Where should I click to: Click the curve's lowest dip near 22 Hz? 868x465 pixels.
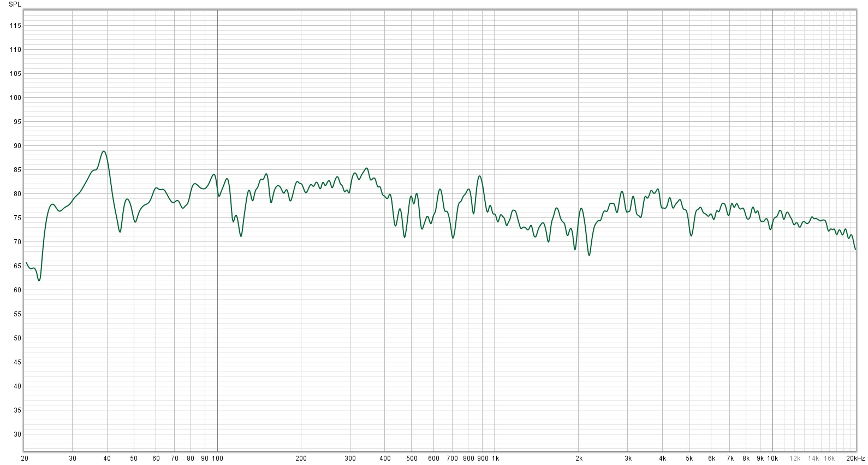[39, 280]
